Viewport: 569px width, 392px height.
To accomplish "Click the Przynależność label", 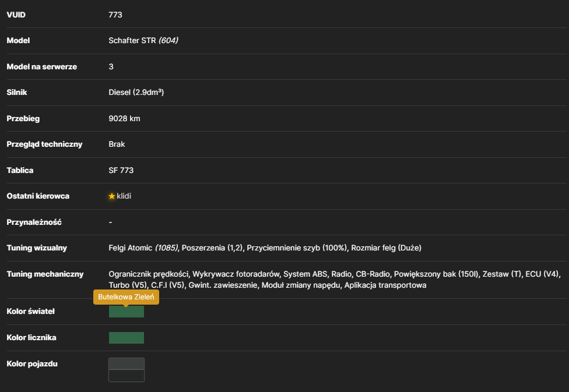I will [x=34, y=223].
